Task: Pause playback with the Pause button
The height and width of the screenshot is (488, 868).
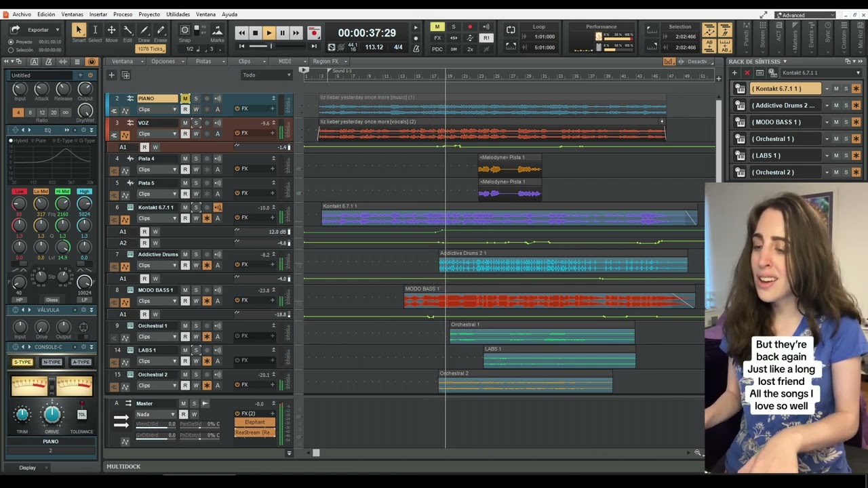Action: coord(282,33)
